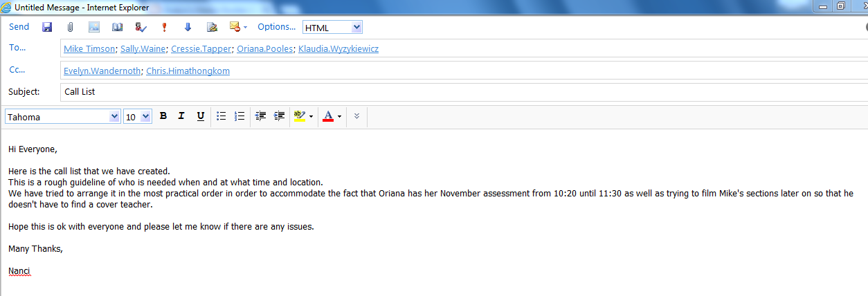This screenshot has width=868, height=296.
Task: Click the Cc... button
Action: [17, 70]
